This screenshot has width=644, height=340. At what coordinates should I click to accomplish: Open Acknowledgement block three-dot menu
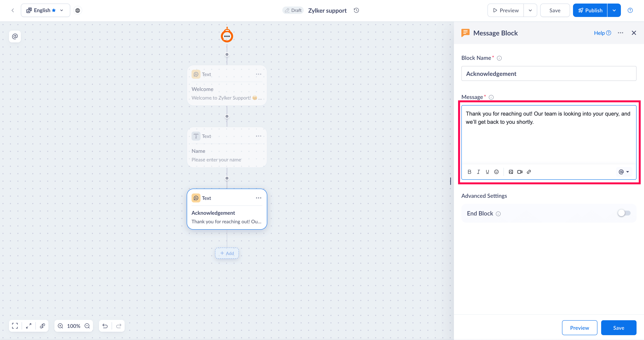pos(258,198)
